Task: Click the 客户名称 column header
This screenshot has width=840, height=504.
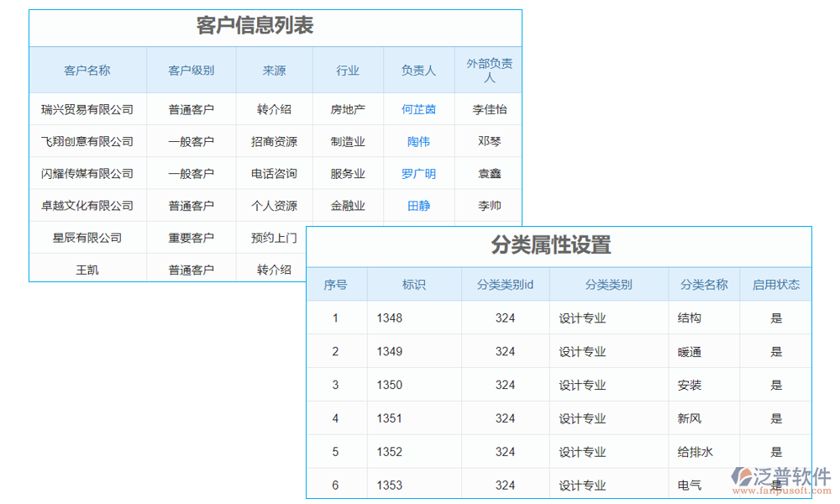Action: tap(88, 70)
